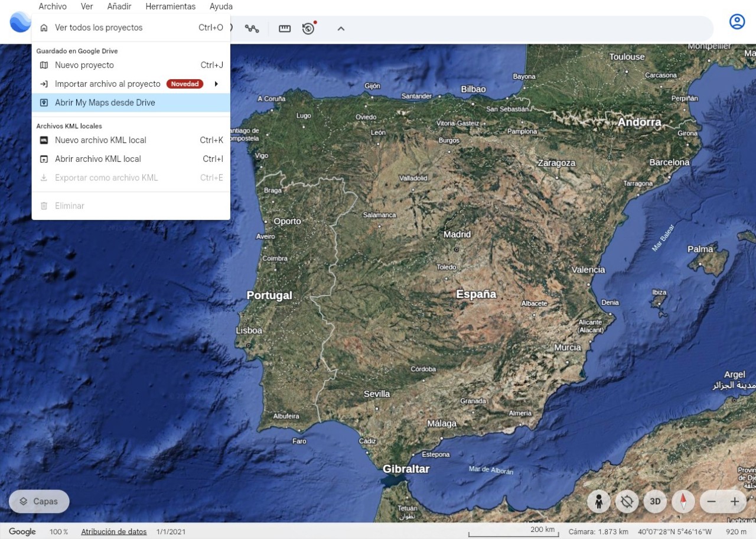Collapse the toolbar with chevron arrow
This screenshot has height=539, width=756.
click(341, 28)
